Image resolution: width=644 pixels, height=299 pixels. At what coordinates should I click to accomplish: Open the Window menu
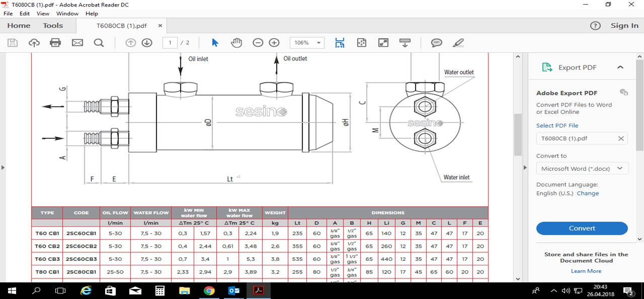pyautogui.click(x=67, y=14)
